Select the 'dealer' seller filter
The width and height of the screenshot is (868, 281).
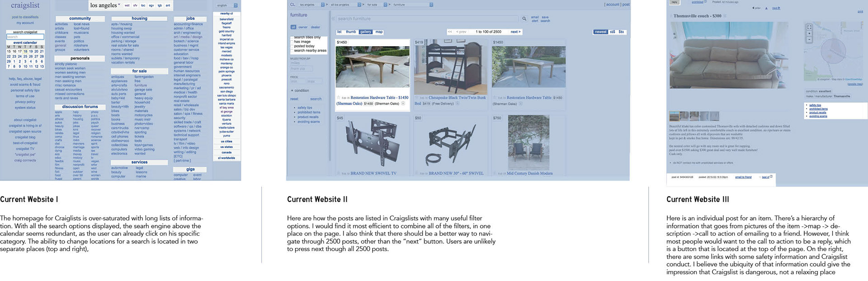point(316,27)
